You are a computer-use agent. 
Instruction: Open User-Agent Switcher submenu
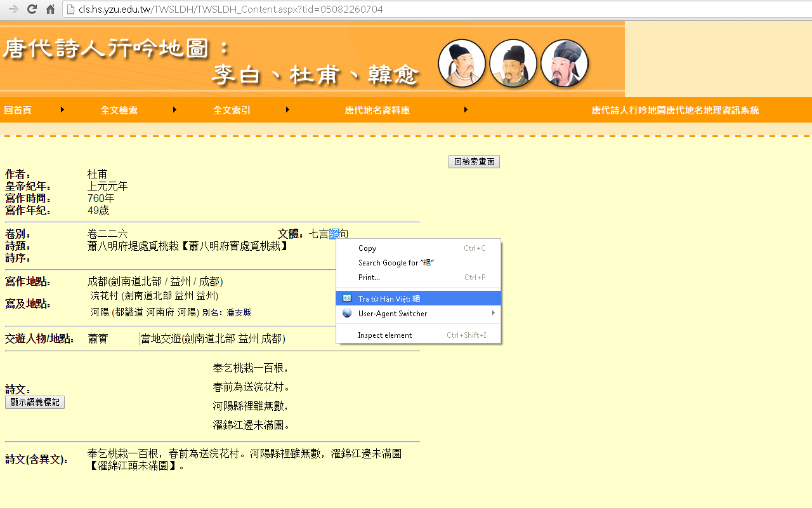point(419,313)
